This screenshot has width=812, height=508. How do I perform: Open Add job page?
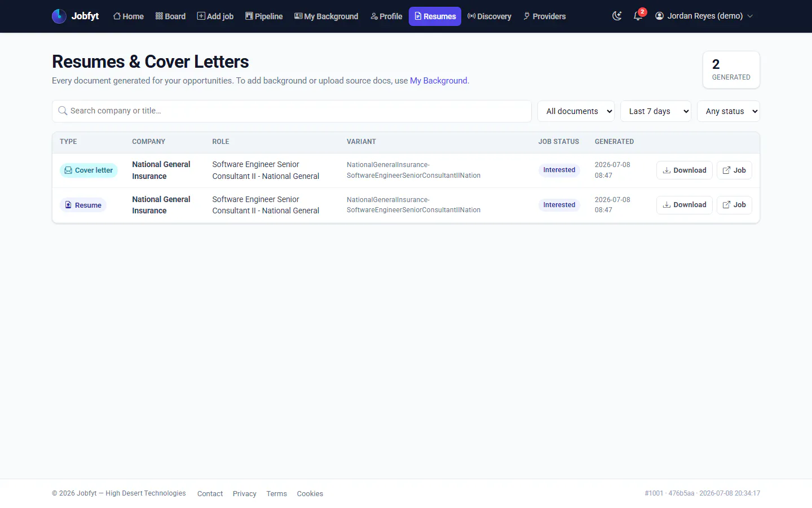tap(215, 16)
